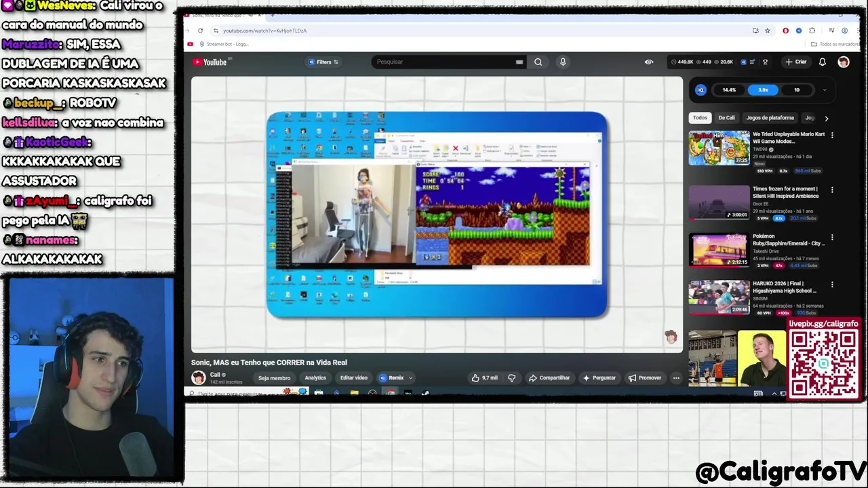Image resolution: width=868 pixels, height=488 pixels.
Task: Start voice search with the microphone icon
Action: pyautogui.click(x=562, y=62)
